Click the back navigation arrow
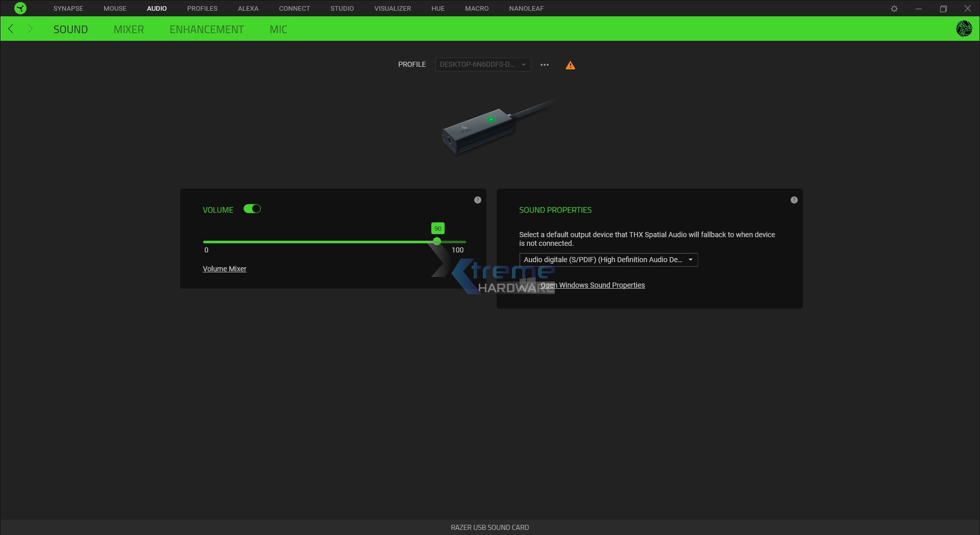The width and height of the screenshot is (980, 535). pyautogui.click(x=10, y=29)
